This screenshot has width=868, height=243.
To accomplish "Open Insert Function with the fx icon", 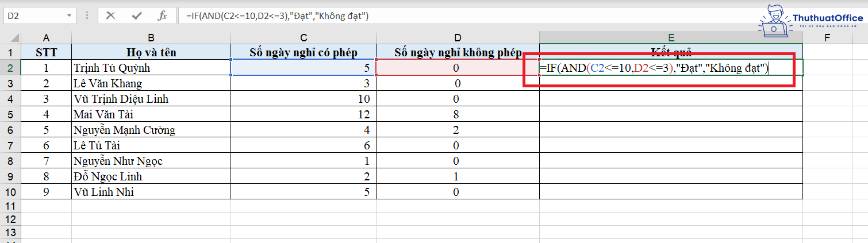I will coord(163,16).
